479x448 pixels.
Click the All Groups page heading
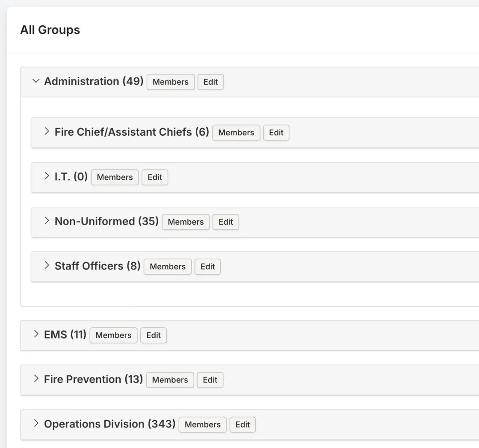tap(50, 30)
